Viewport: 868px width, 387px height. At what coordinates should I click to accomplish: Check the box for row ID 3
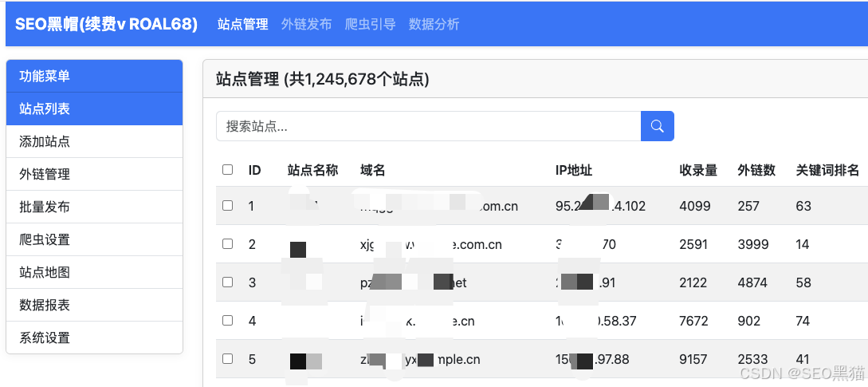point(227,282)
